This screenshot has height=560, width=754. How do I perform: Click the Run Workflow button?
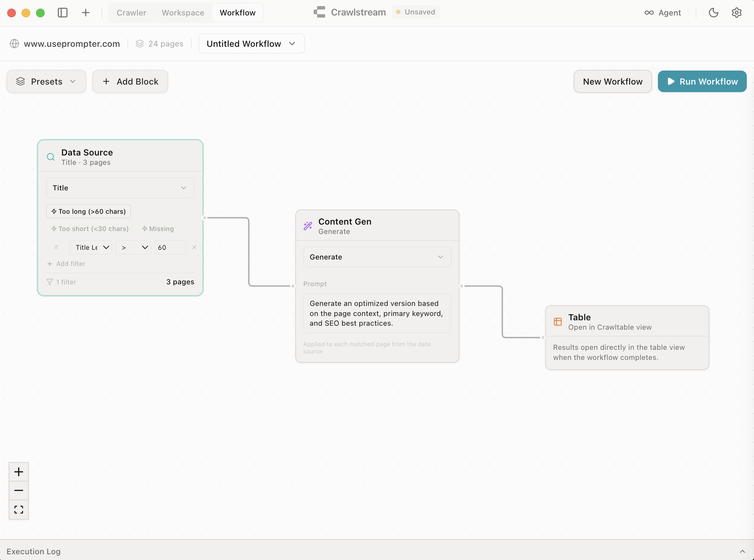pyautogui.click(x=702, y=81)
